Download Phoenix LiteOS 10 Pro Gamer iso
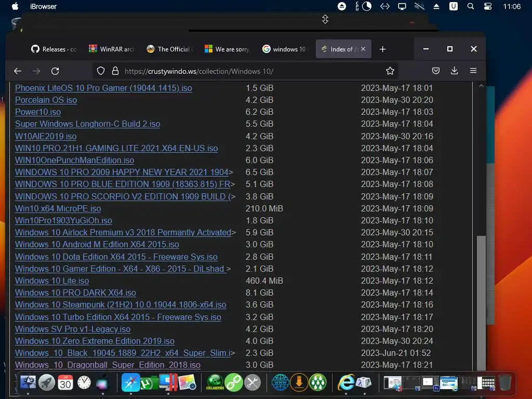The height and width of the screenshot is (399, 532). [x=103, y=88]
